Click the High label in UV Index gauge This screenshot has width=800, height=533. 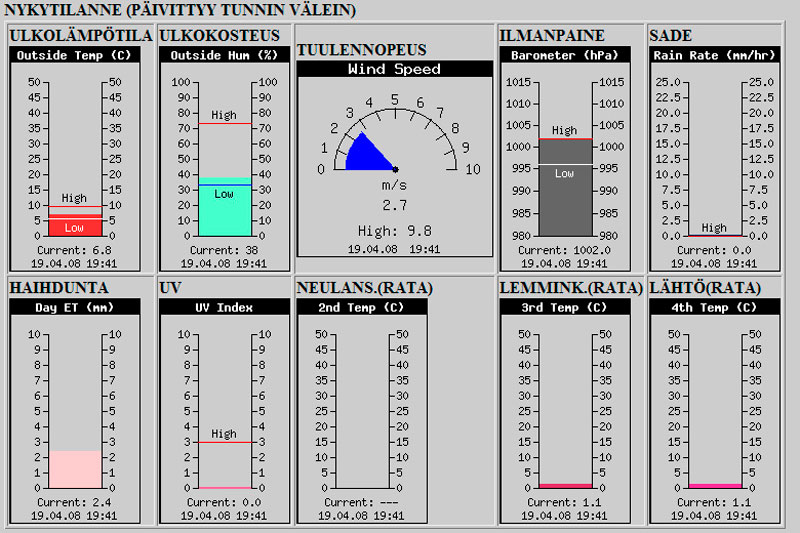click(x=224, y=434)
